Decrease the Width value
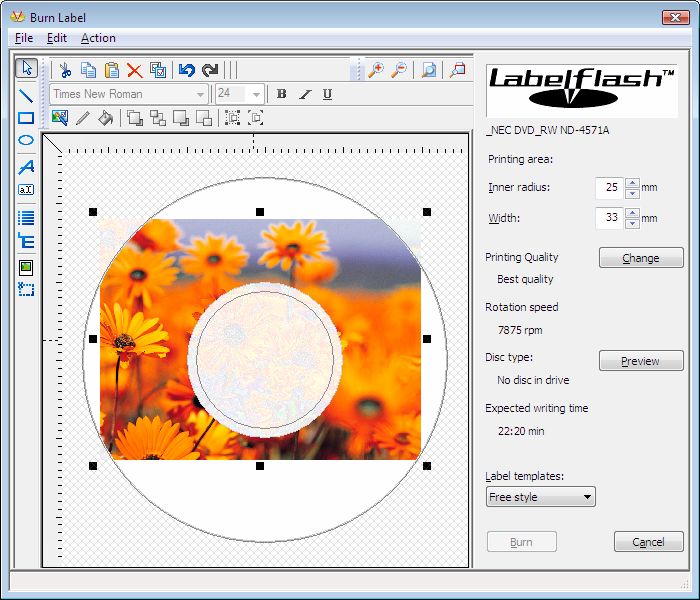700x600 pixels. pos(632,223)
